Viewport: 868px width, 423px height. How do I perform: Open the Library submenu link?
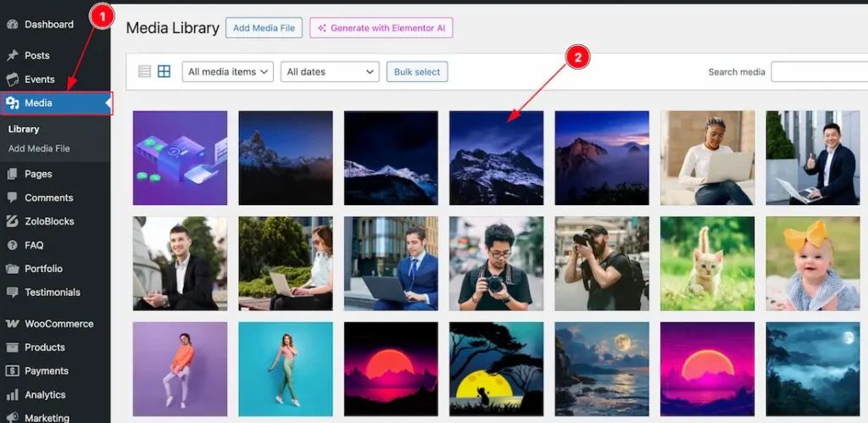click(24, 129)
